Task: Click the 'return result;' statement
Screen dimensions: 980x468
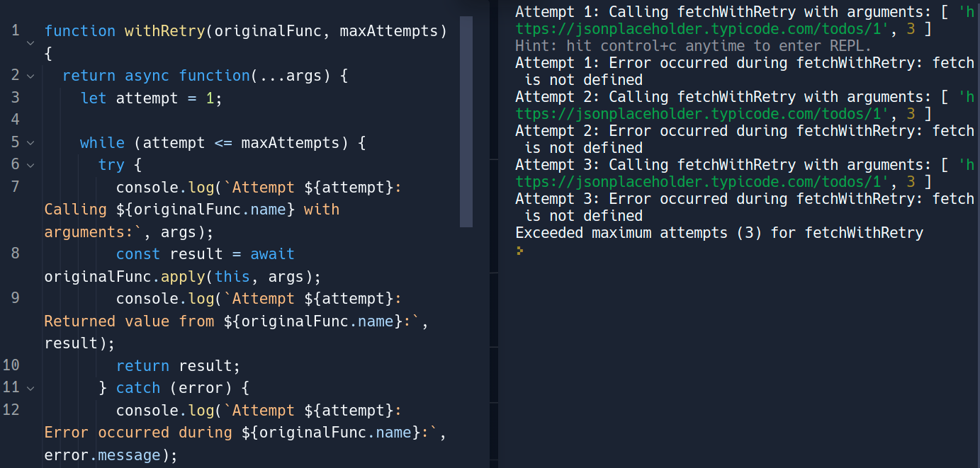Action: 179,366
